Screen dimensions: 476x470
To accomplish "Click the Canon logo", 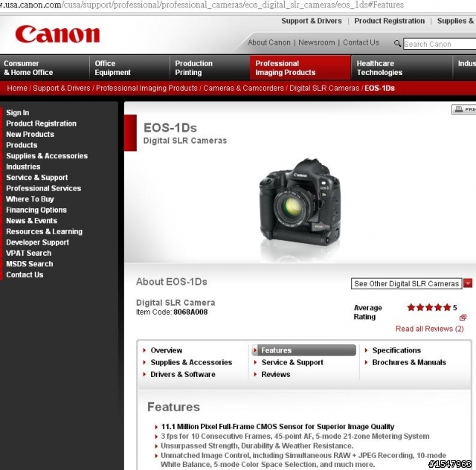I will pyautogui.click(x=57, y=34).
